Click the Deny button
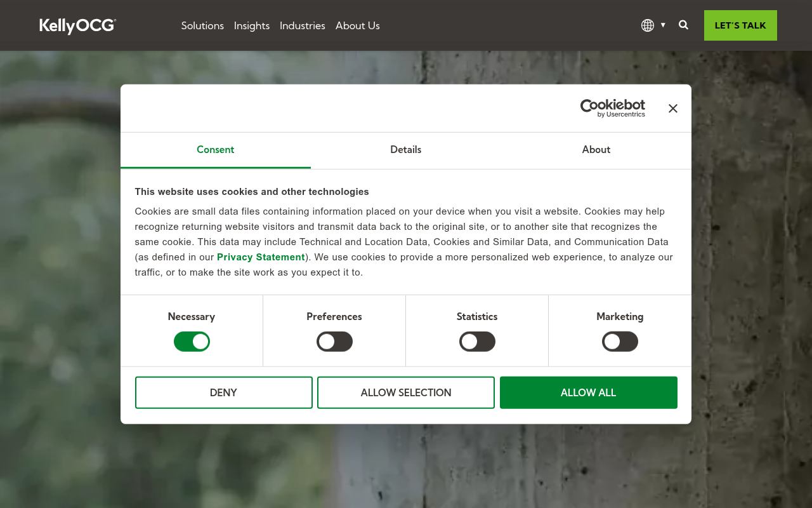This screenshot has width=812, height=508. coord(224,392)
